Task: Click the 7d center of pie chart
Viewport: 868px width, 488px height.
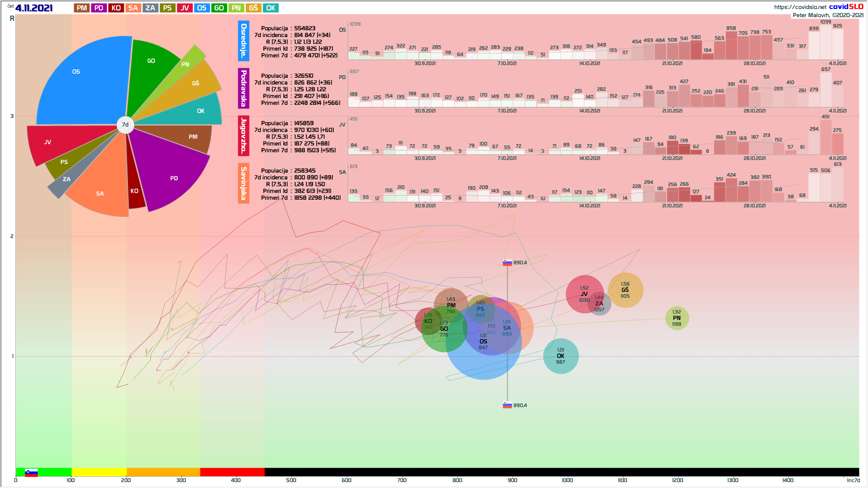Action: (125, 125)
